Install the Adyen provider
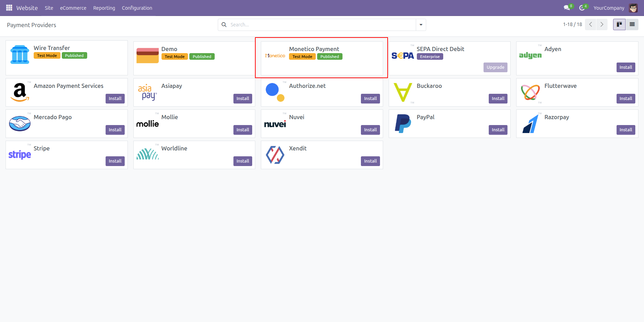The height and width of the screenshot is (322, 644). (x=626, y=67)
